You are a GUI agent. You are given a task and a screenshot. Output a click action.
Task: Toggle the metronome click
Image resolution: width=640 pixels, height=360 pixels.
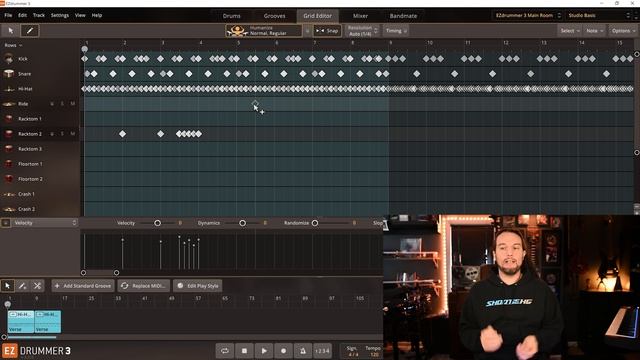(303, 351)
